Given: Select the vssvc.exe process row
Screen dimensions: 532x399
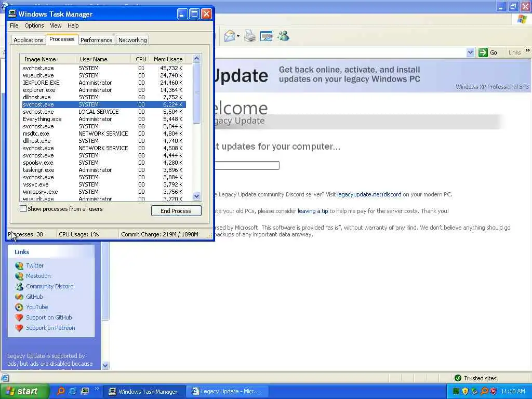Looking at the screenshot, I should 104,184.
